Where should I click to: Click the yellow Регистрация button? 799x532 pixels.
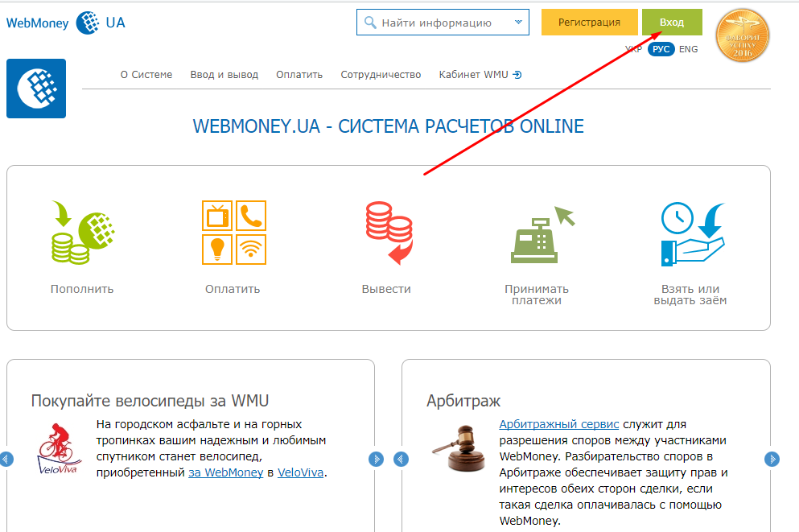click(589, 23)
